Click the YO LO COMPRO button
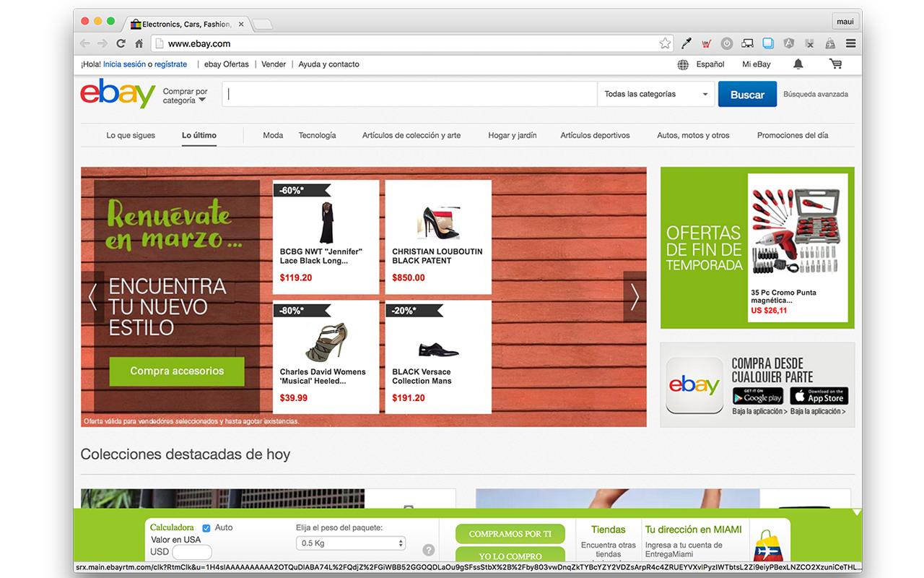This screenshot has height=578, width=924. [510, 556]
